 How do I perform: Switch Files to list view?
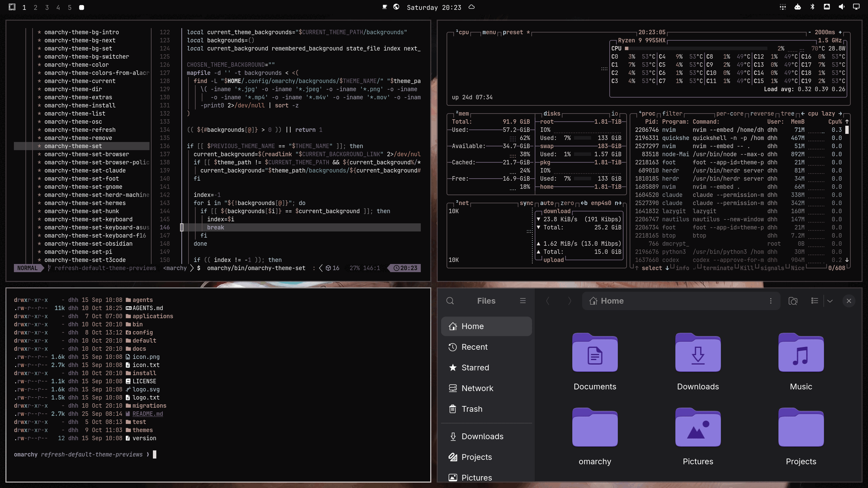pos(814,301)
